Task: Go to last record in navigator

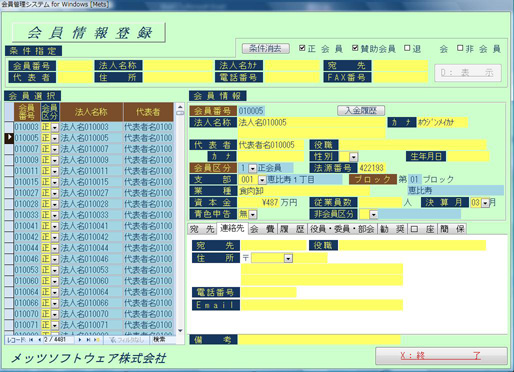Action: coord(88,340)
